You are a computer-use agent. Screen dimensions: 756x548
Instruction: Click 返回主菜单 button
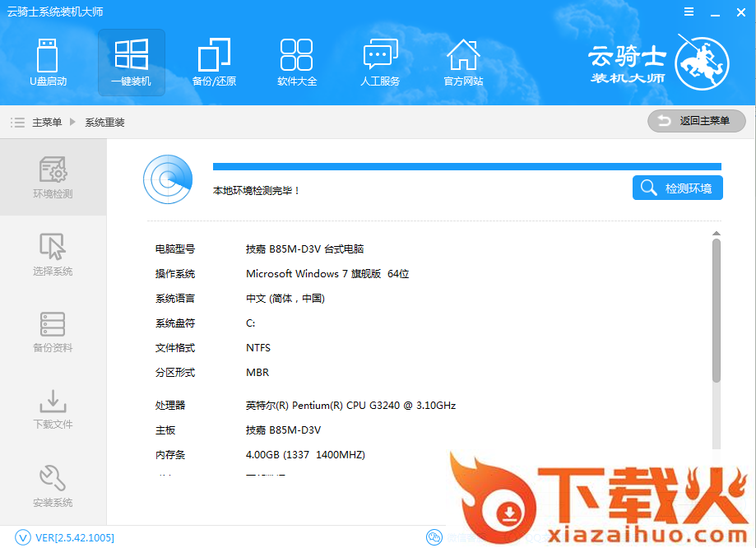[696, 121]
